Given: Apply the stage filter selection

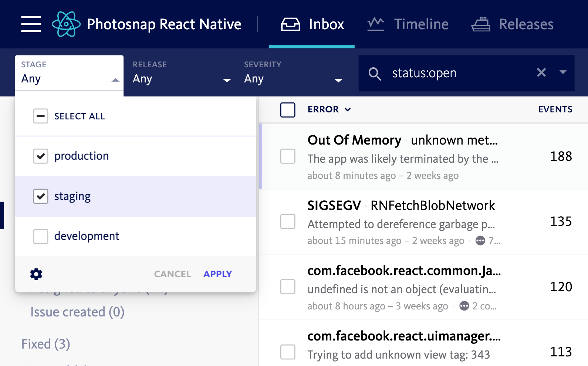Looking at the screenshot, I should click(x=218, y=274).
